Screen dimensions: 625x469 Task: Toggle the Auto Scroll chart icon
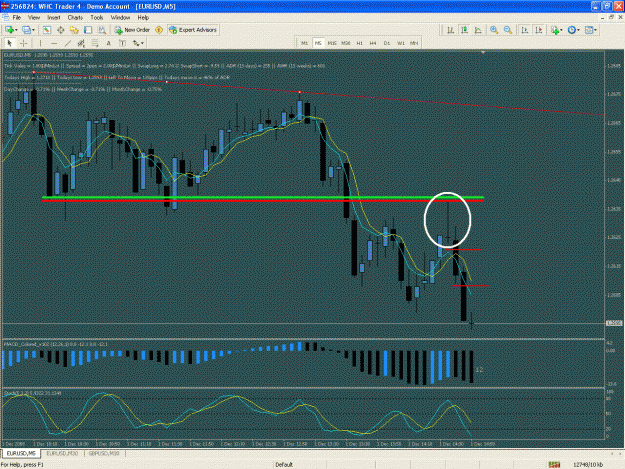pos(525,30)
